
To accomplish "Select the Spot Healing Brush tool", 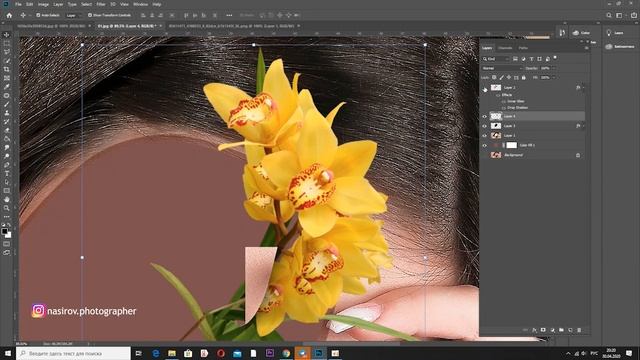I will [7, 96].
